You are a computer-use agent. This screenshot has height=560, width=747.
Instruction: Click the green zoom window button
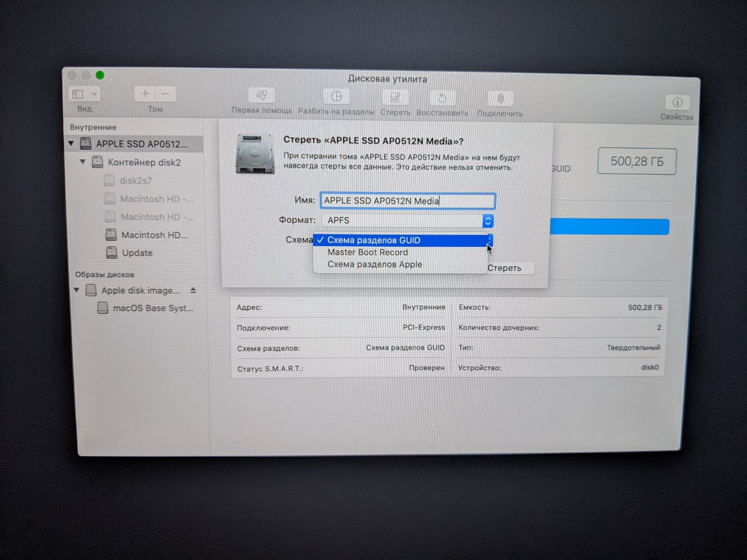(x=100, y=75)
